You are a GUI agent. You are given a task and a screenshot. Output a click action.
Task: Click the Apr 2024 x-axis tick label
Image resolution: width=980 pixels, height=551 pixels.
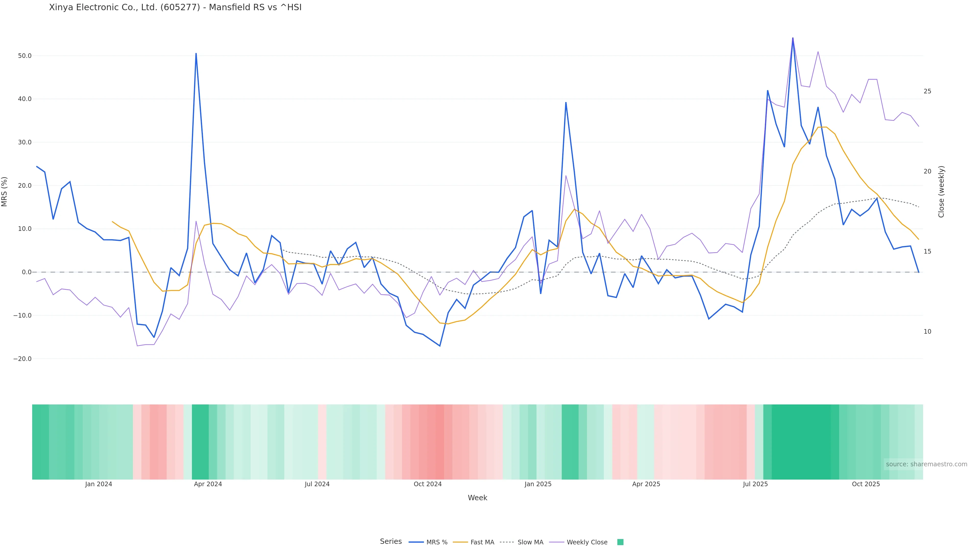pos(208,484)
